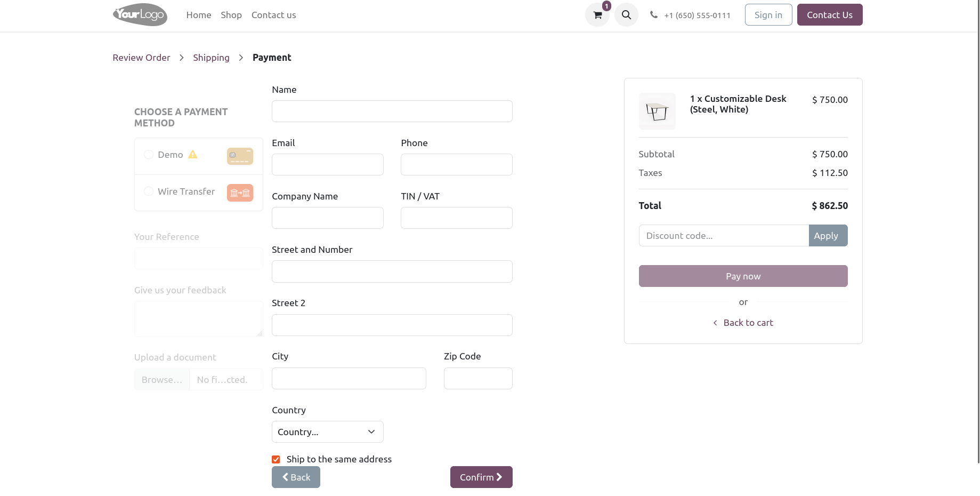Go to Review Order breadcrumb step

coord(141,58)
